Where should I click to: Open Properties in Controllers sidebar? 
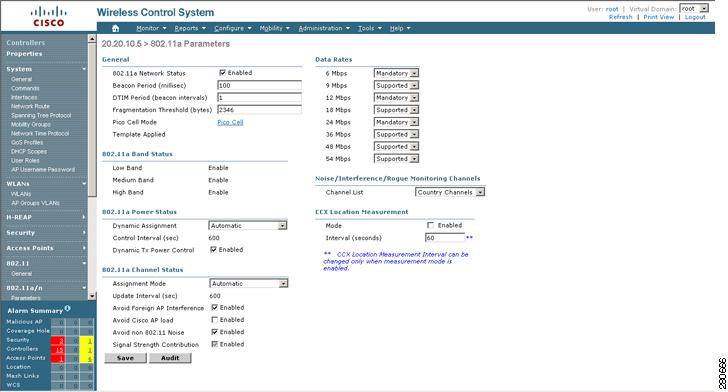click(x=24, y=54)
